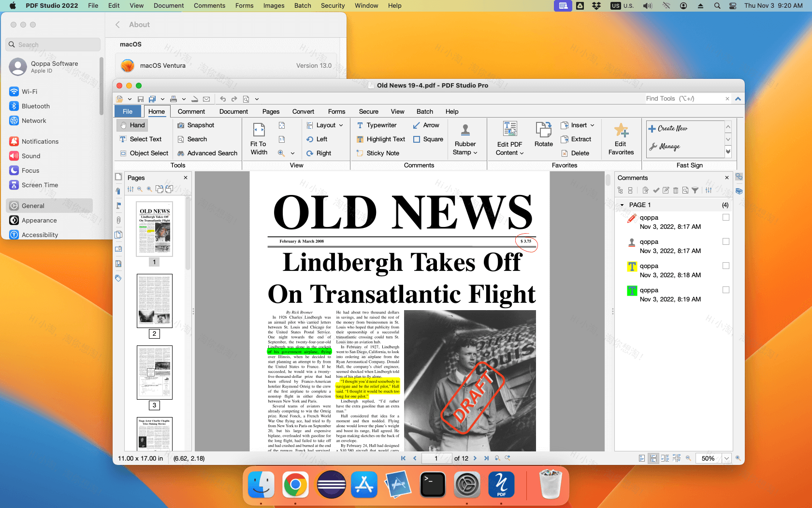Select the Snapshot tool
The height and width of the screenshot is (508, 812).
pos(196,125)
